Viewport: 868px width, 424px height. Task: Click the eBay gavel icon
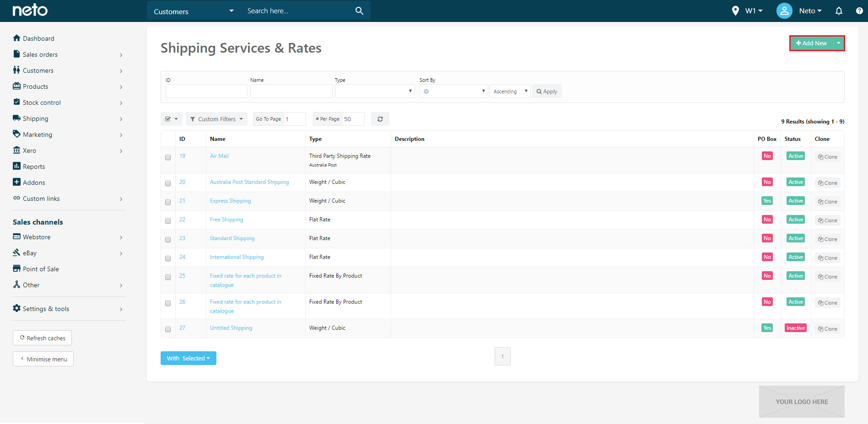coord(17,252)
